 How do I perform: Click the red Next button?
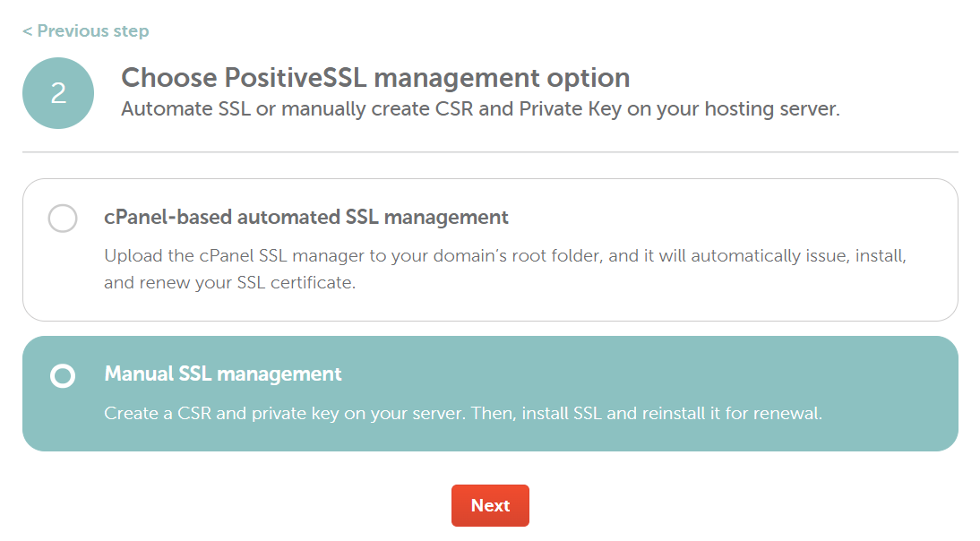pos(490,505)
